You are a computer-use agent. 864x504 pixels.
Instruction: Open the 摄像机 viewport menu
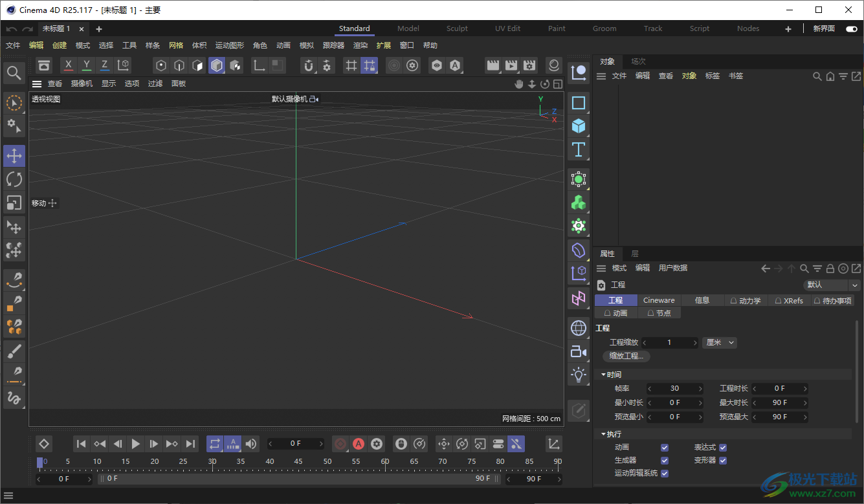coord(82,83)
